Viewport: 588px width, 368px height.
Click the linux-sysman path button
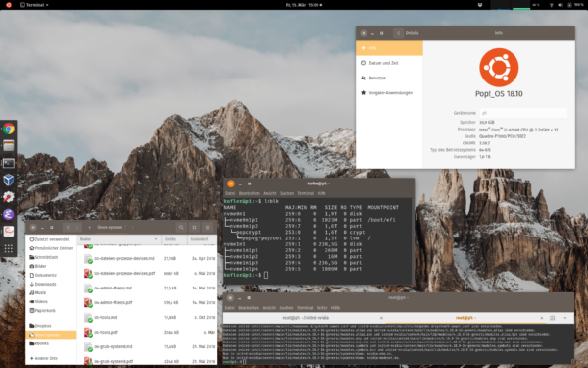tap(110, 228)
